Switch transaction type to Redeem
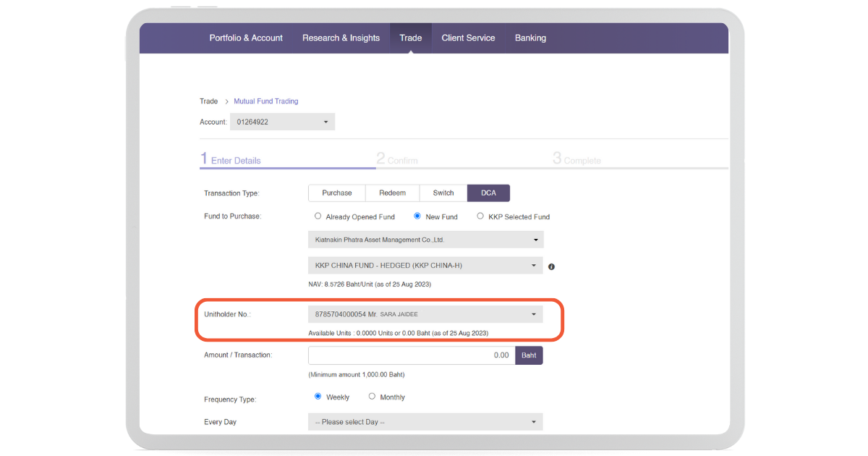The height and width of the screenshot is (456, 868). [x=392, y=193]
